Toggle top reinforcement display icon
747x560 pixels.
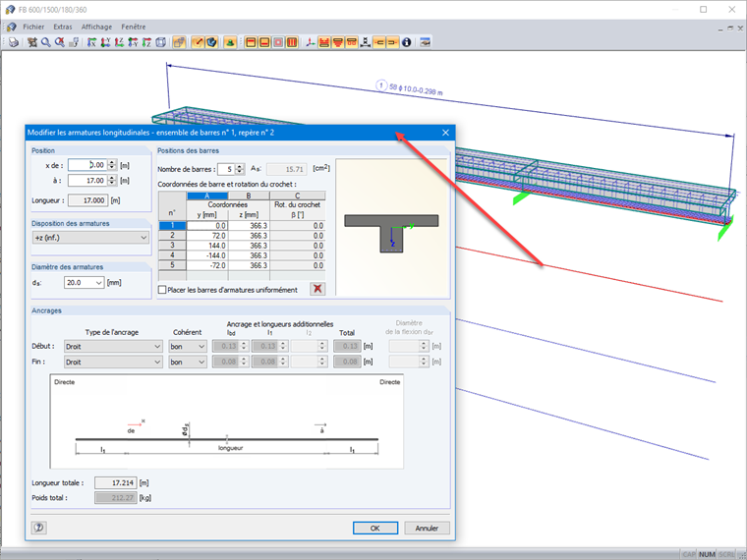click(x=251, y=42)
